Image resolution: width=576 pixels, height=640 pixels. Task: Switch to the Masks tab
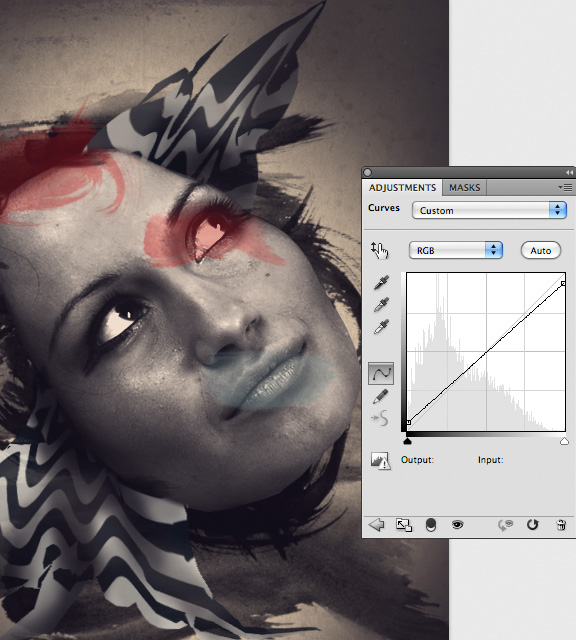464,188
